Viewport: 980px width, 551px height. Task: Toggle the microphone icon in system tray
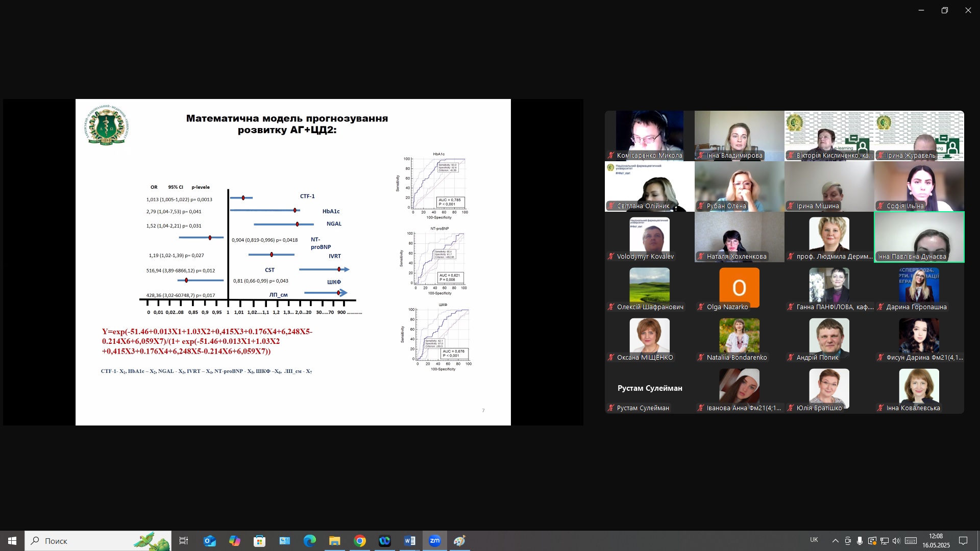click(x=860, y=541)
